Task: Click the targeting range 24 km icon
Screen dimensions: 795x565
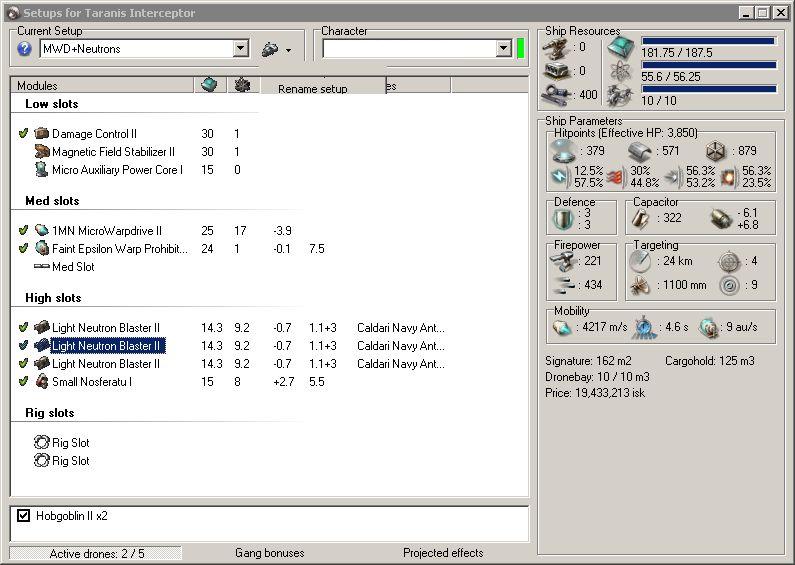Action: pyautogui.click(x=640, y=261)
